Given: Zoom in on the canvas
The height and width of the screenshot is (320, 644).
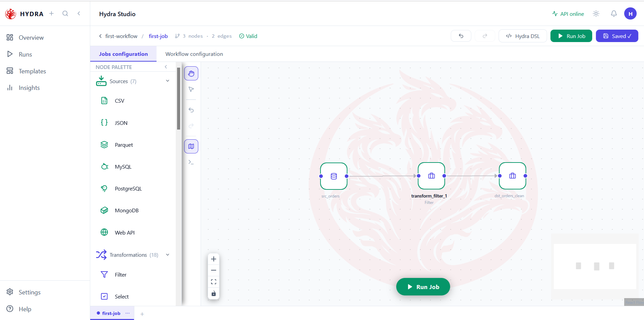Looking at the screenshot, I should (213, 259).
